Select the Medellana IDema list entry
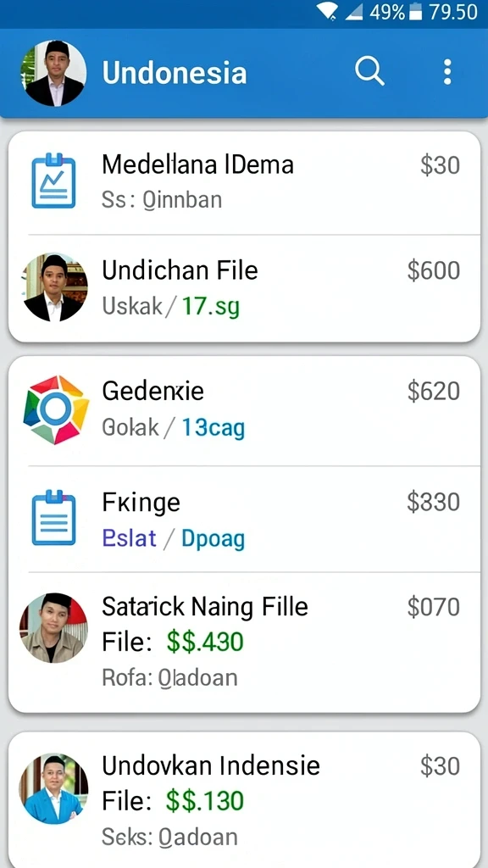Viewport: 488px width, 868px height. (x=244, y=182)
